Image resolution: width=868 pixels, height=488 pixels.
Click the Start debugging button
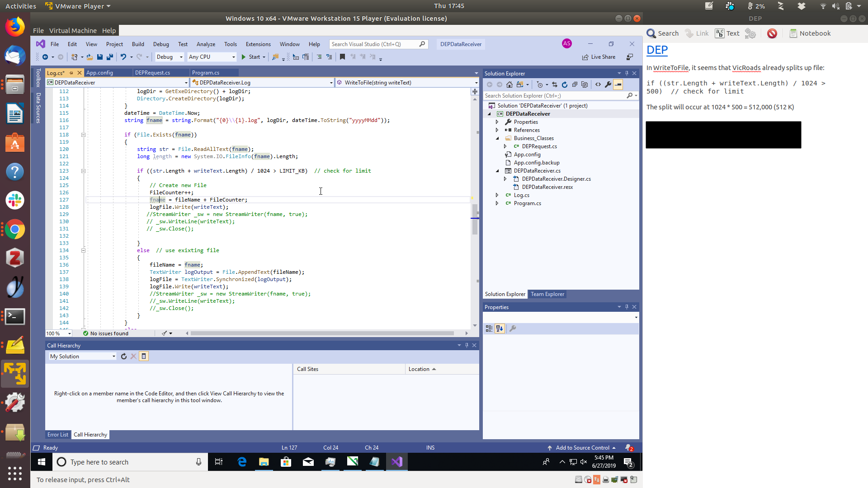251,57
